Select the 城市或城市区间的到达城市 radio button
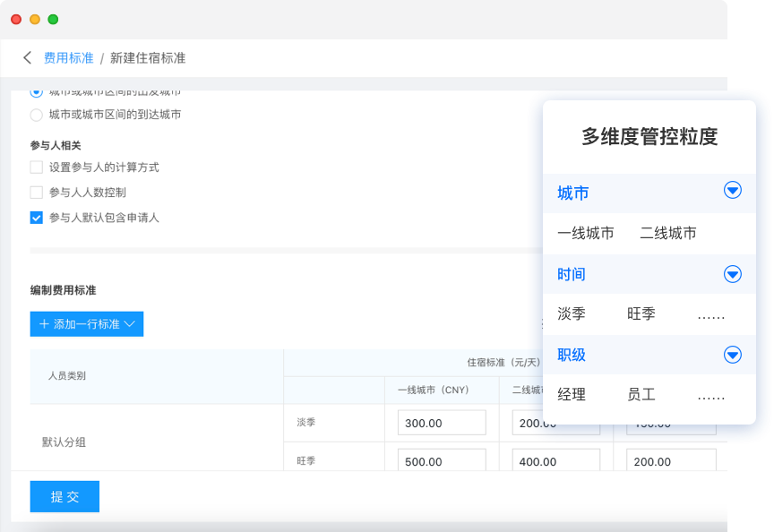Viewport: 774px width, 532px height. click(36, 115)
